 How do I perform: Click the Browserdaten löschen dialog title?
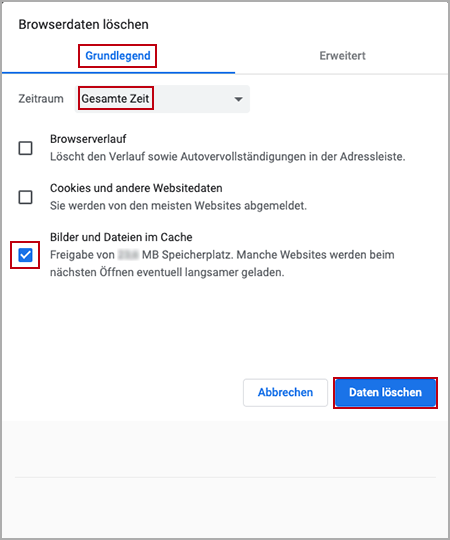pos(84,25)
